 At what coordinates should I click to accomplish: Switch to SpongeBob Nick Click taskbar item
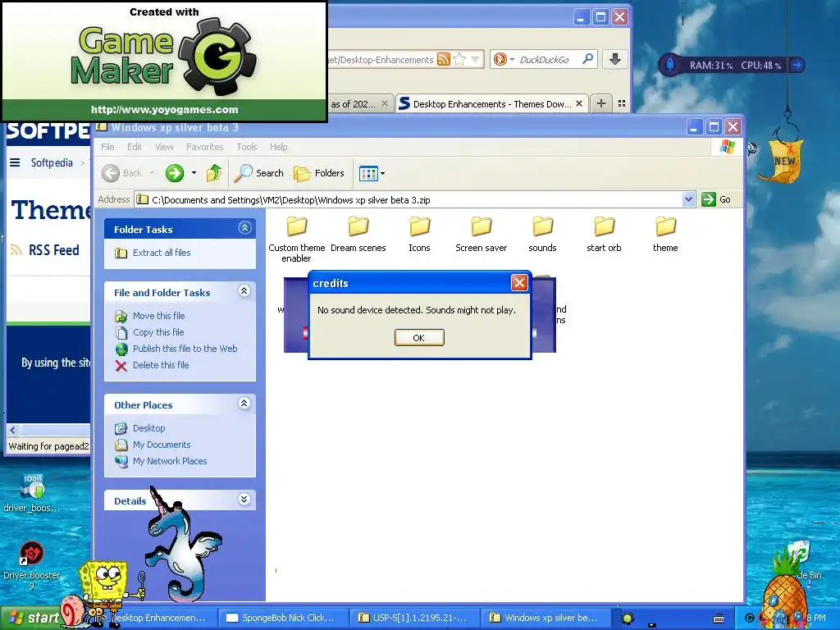[282, 618]
